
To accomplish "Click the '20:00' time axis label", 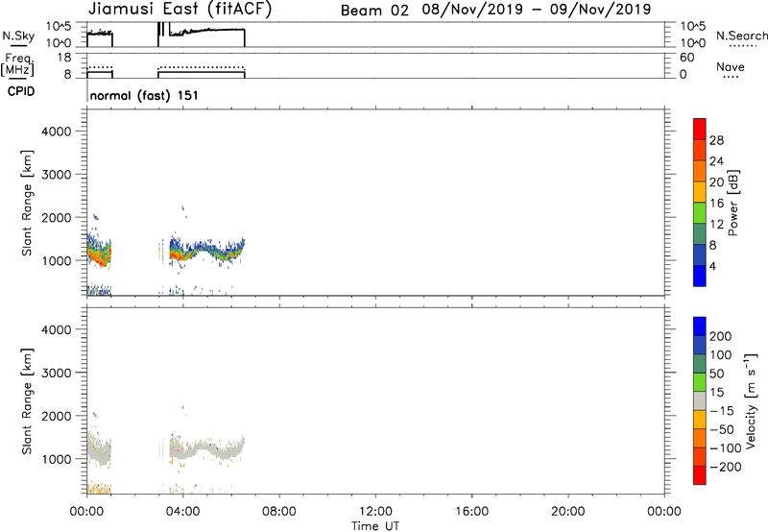I will coord(567,512).
